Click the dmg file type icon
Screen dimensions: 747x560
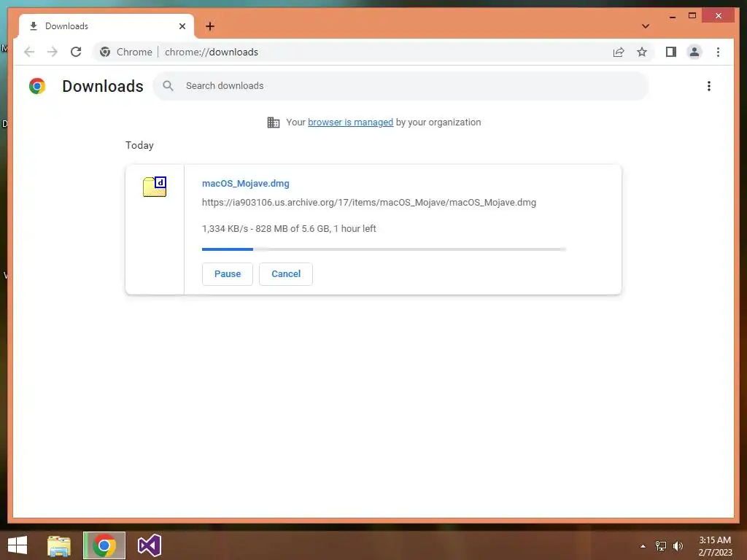pos(155,186)
